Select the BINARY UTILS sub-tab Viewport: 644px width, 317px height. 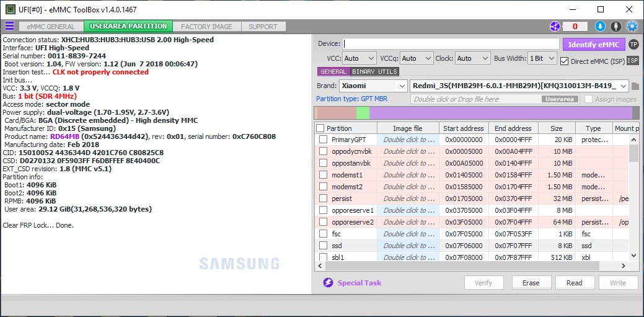click(374, 71)
